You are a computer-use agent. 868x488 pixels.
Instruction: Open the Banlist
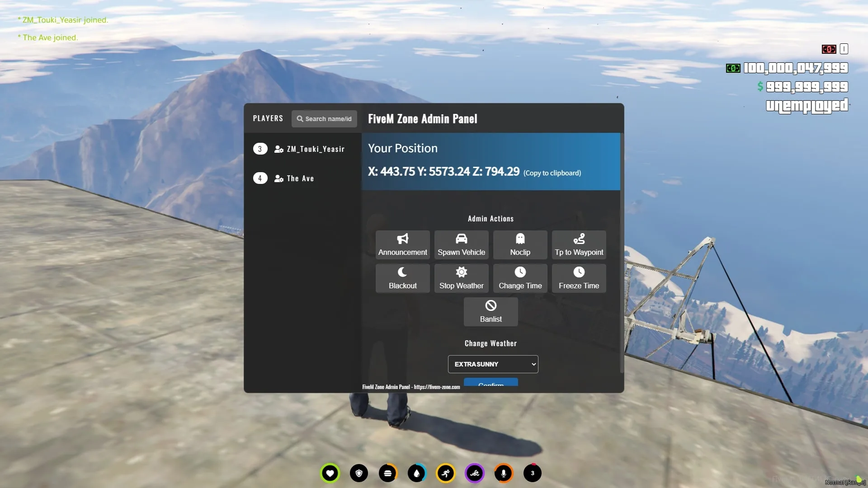tap(491, 311)
